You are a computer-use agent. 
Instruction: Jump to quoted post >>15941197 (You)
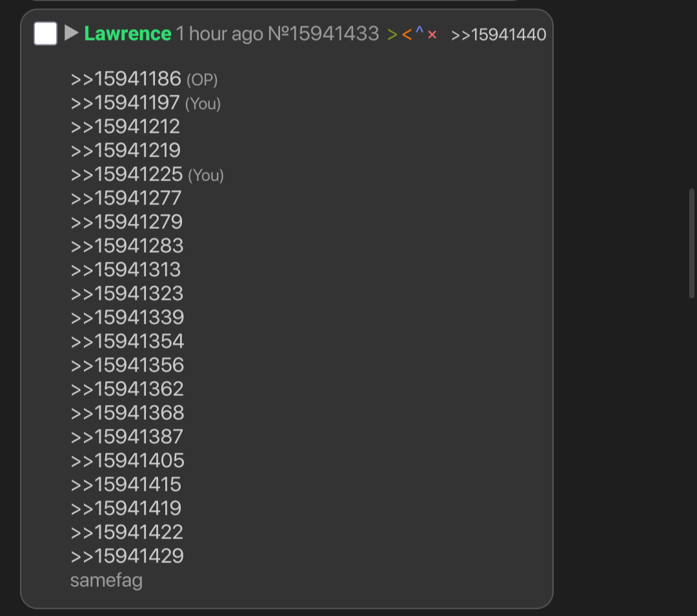tap(125, 103)
